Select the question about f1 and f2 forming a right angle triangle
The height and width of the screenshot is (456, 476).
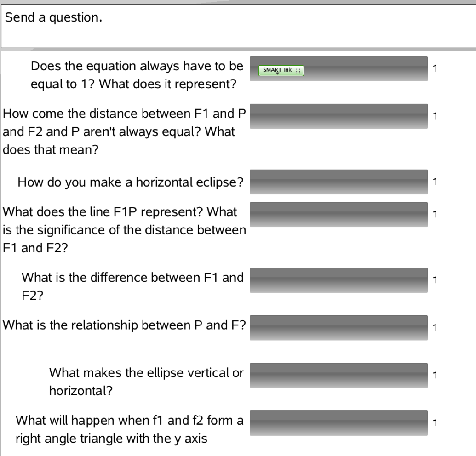[130, 430]
